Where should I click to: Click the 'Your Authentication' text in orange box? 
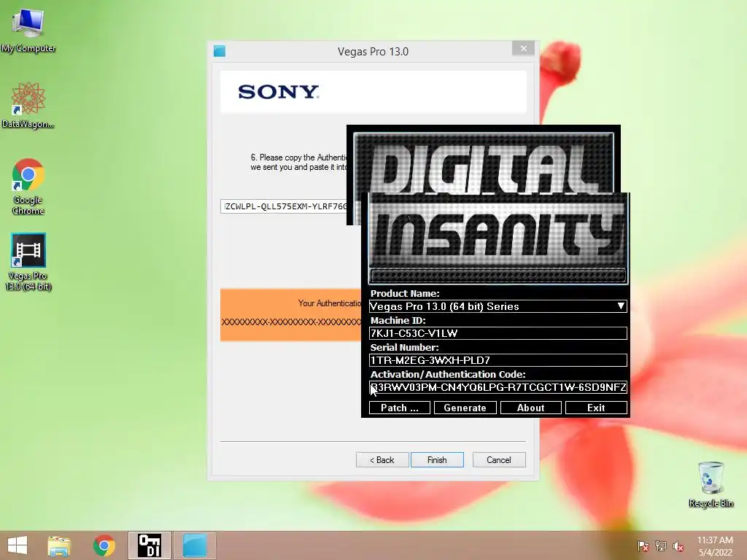click(330, 303)
